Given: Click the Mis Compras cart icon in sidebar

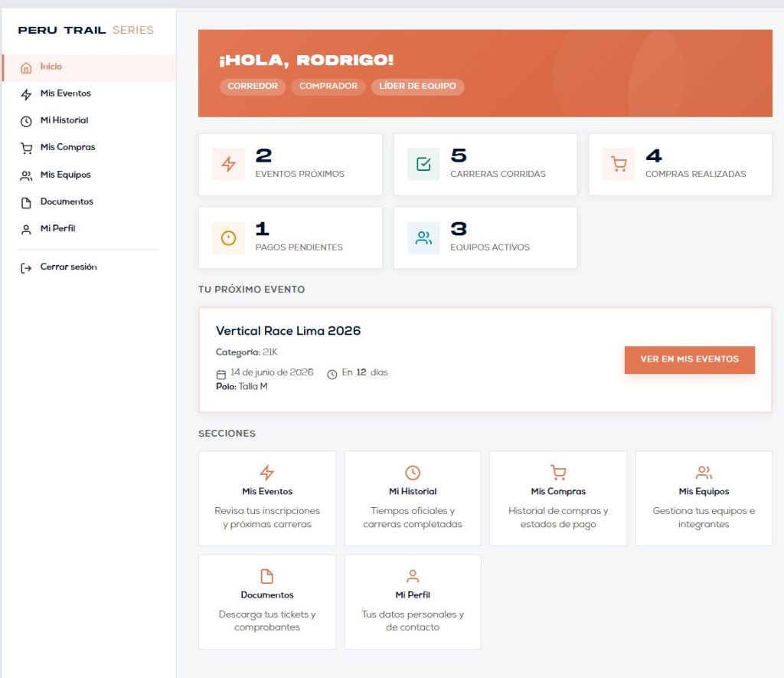Looking at the screenshot, I should (26, 148).
